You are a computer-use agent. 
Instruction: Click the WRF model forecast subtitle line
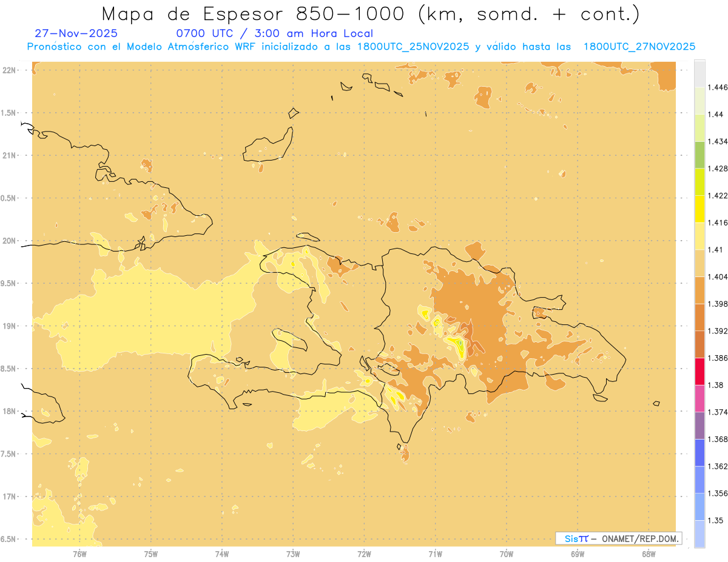click(361, 47)
